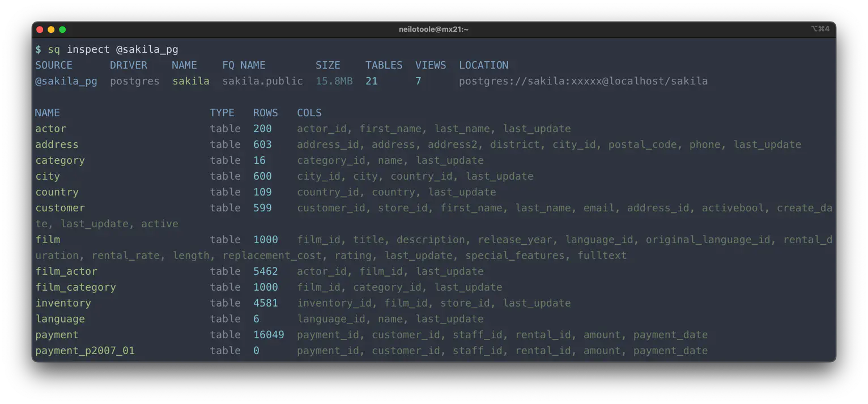Click wrapped line starting 'uration, rental_rate'
Viewport: 868px width, 404px height.
[331, 256]
